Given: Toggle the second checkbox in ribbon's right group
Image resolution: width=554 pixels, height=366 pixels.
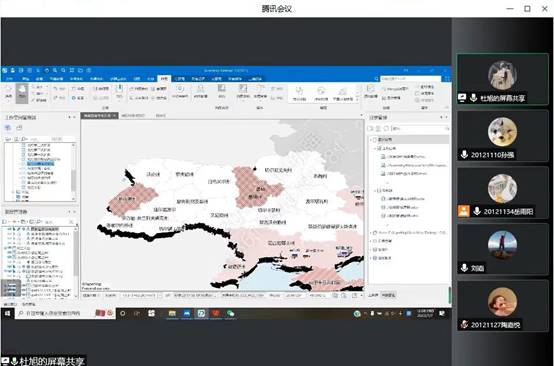Looking at the screenshot, I should pos(417,94).
